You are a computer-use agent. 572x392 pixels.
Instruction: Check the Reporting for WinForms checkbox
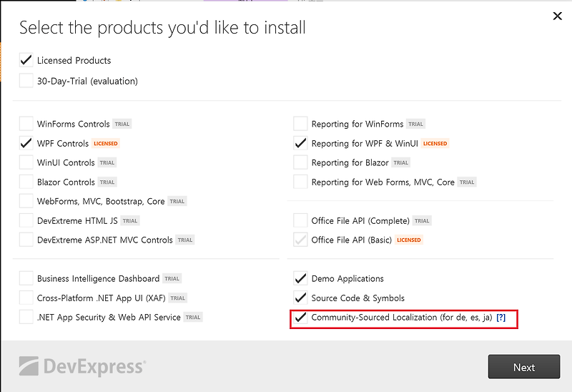pos(300,124)
